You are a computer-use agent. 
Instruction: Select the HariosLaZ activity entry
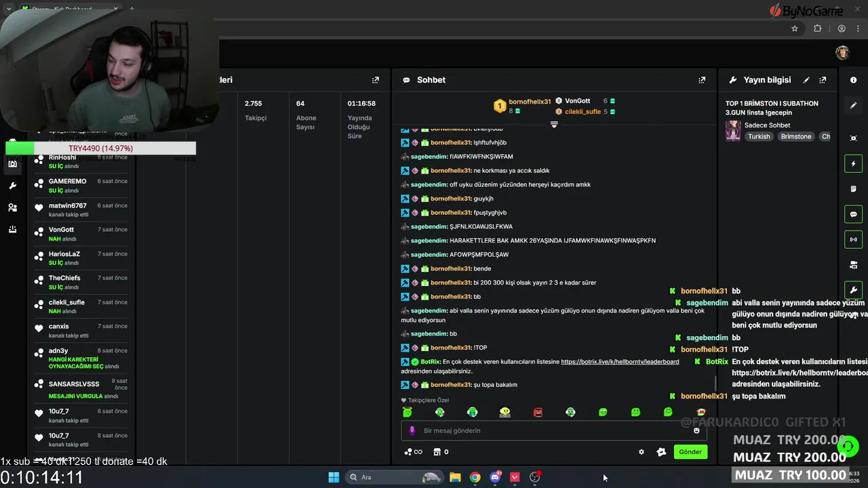[x=81, y=258]
